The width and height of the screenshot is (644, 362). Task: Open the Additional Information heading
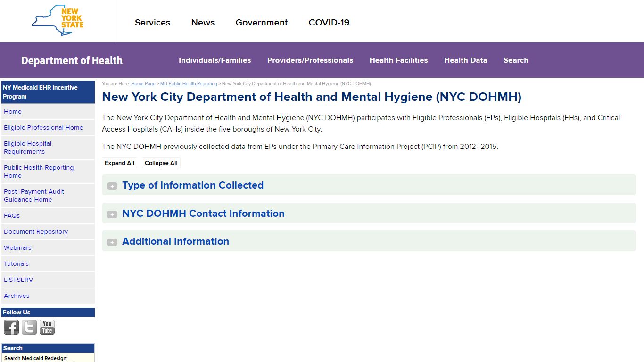coord(175,241)
